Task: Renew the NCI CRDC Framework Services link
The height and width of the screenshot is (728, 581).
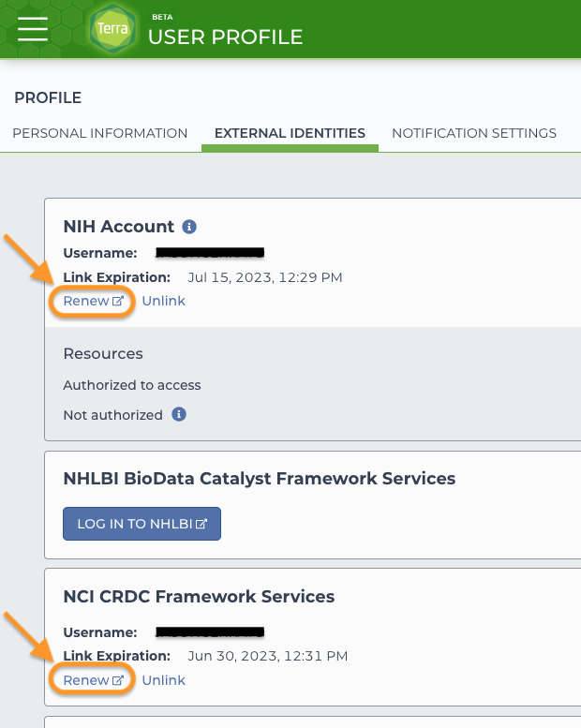Action: (x=86, y=679)
